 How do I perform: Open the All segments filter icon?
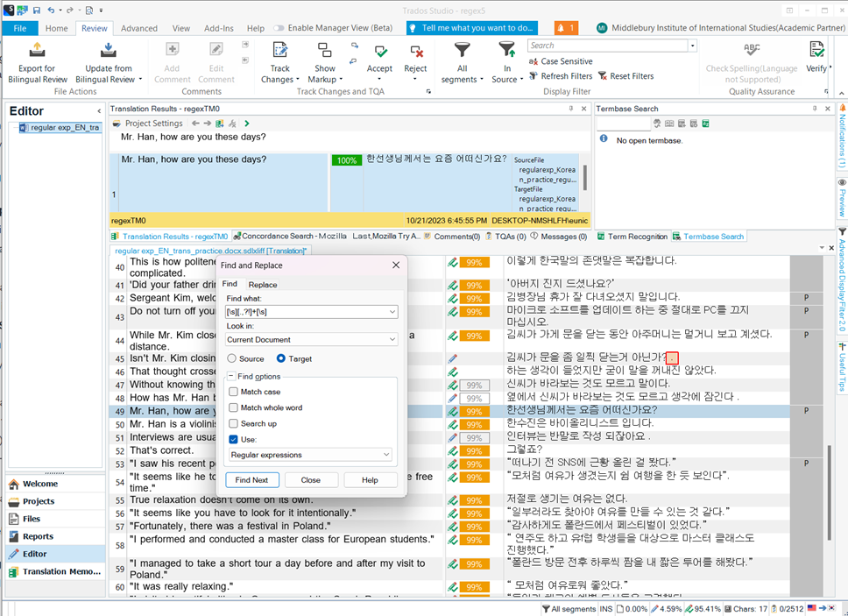pyautogui.click(x=462, y=50)
